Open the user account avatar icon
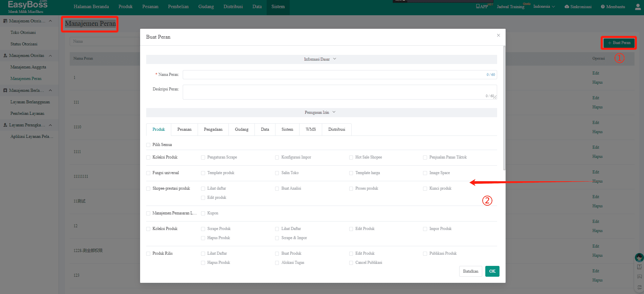Viewport: 644px width, 294px height. click(x=638, y=6)
